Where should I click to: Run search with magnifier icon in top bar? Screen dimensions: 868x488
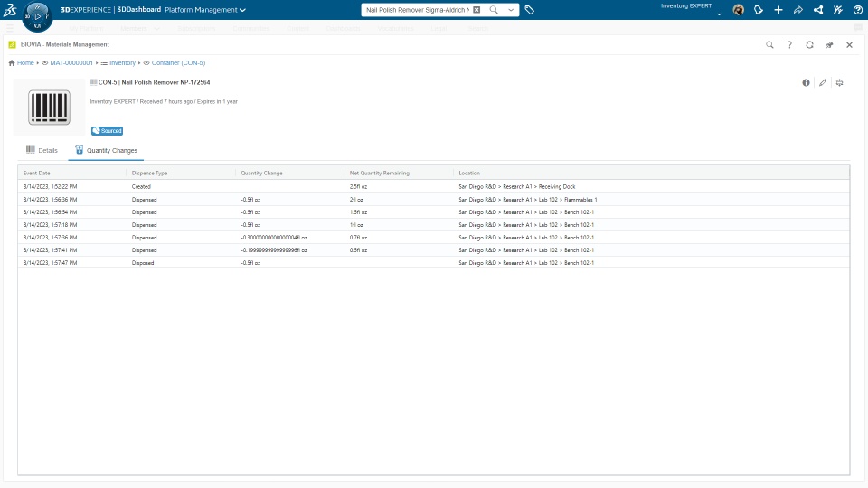coord(494,10)
